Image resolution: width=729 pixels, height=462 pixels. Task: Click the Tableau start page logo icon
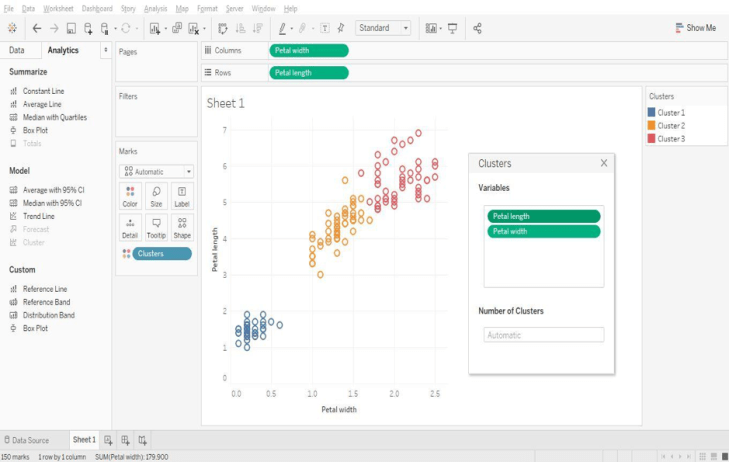[12, 28]
